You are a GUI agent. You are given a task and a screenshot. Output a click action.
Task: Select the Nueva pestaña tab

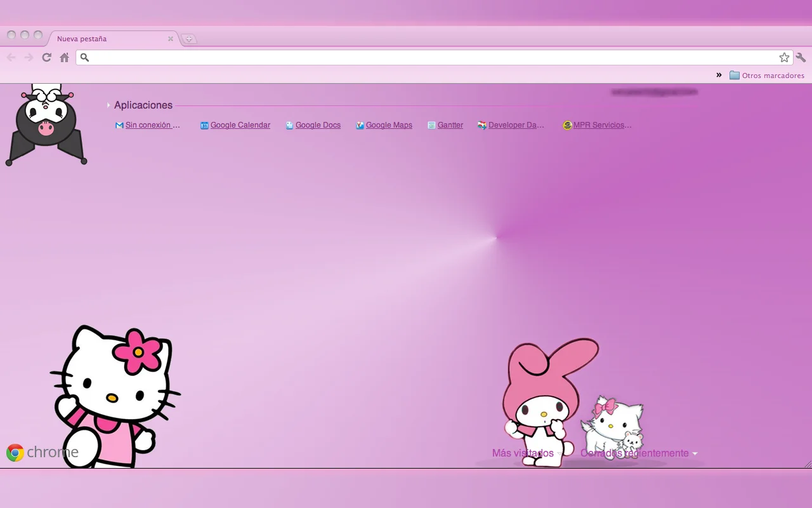(x=112, y=39)
